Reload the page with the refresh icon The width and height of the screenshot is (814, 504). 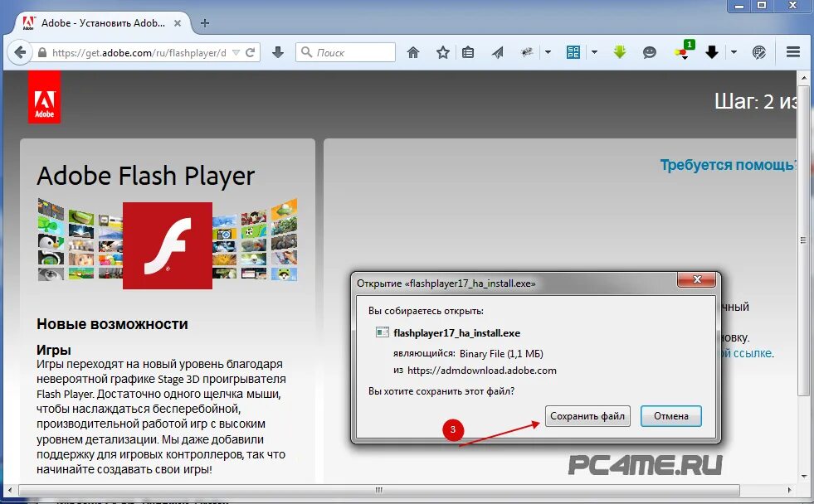coord(251,52)
